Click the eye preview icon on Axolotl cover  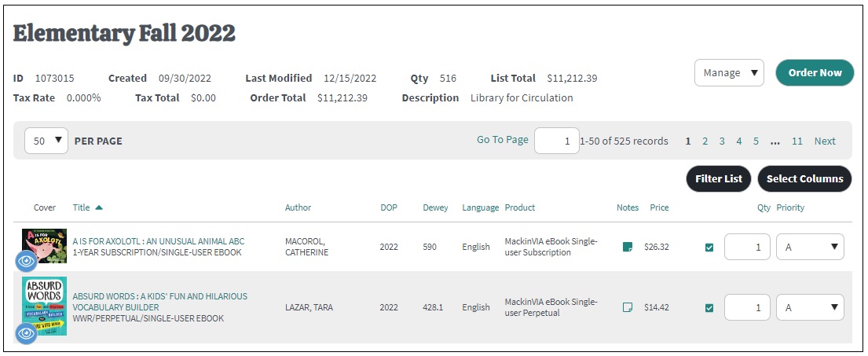coord(26,262)
